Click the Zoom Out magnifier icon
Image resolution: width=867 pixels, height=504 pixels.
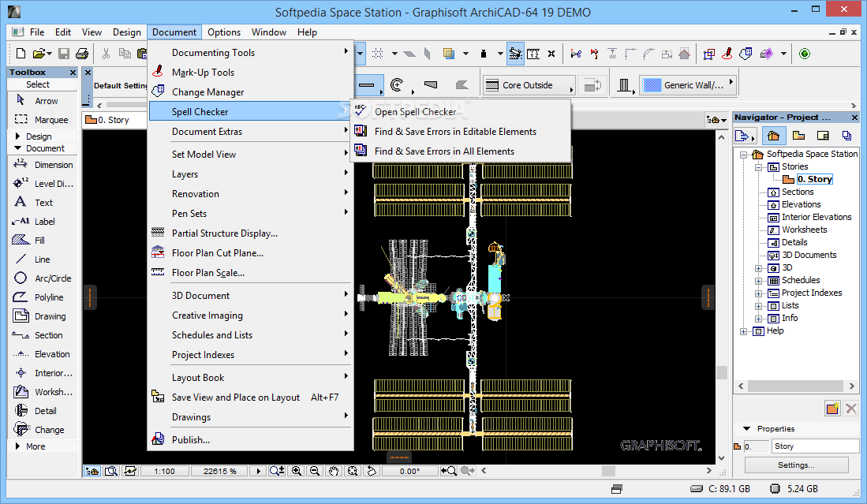click(316, 471)
